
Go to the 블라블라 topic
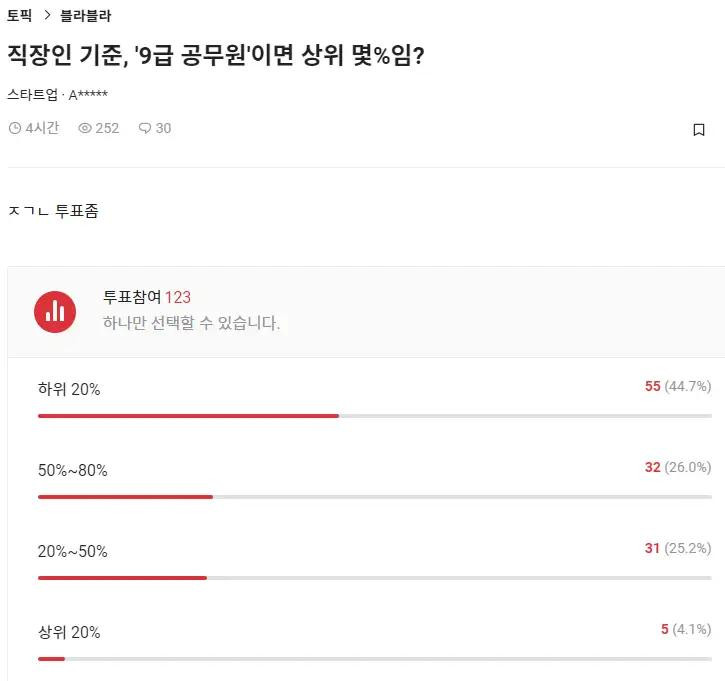click(86, 16)
